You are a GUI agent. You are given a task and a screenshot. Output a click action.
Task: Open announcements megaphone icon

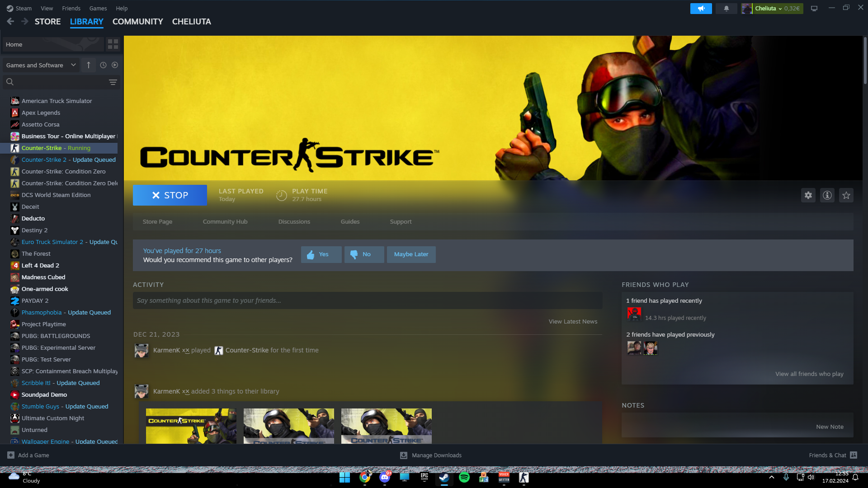701,9
